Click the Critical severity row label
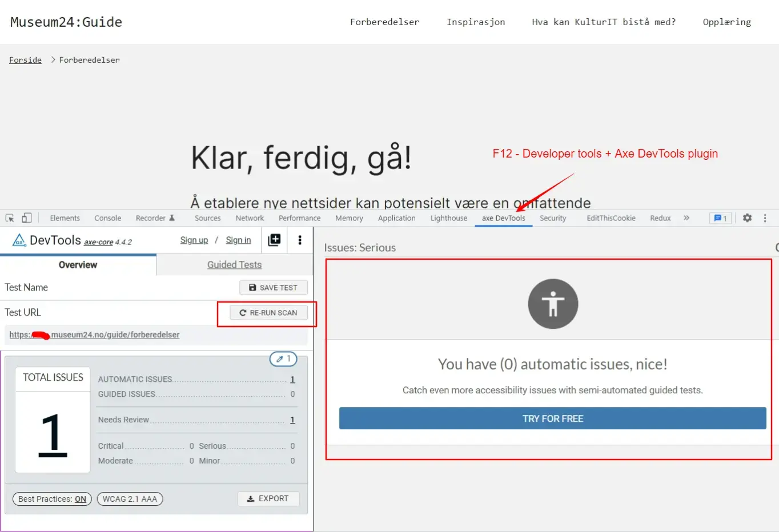This screenshot has height=532, width=779. [111, 446]
